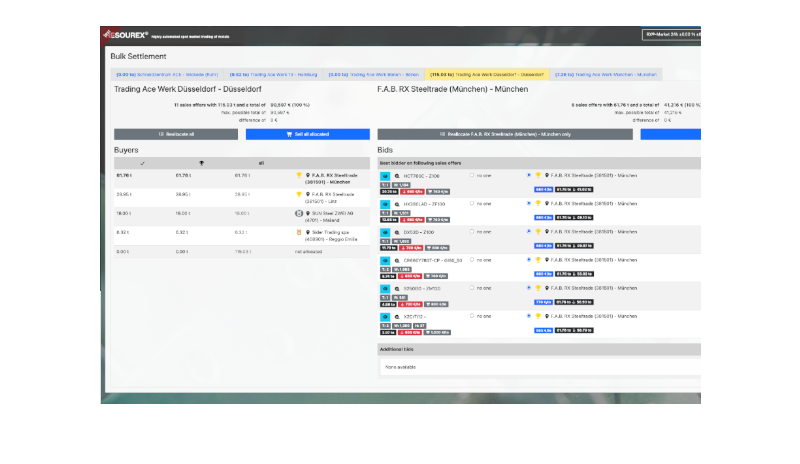
Task: Click the gold trophy in the X2CrTi12 bid row
Action: click(x=538, y=316)
